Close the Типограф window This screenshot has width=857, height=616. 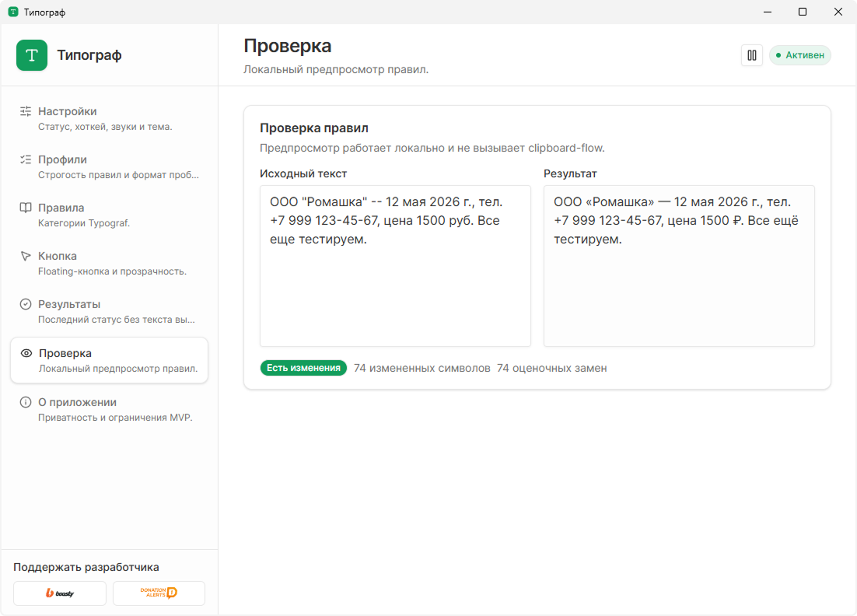click(838, 12)
